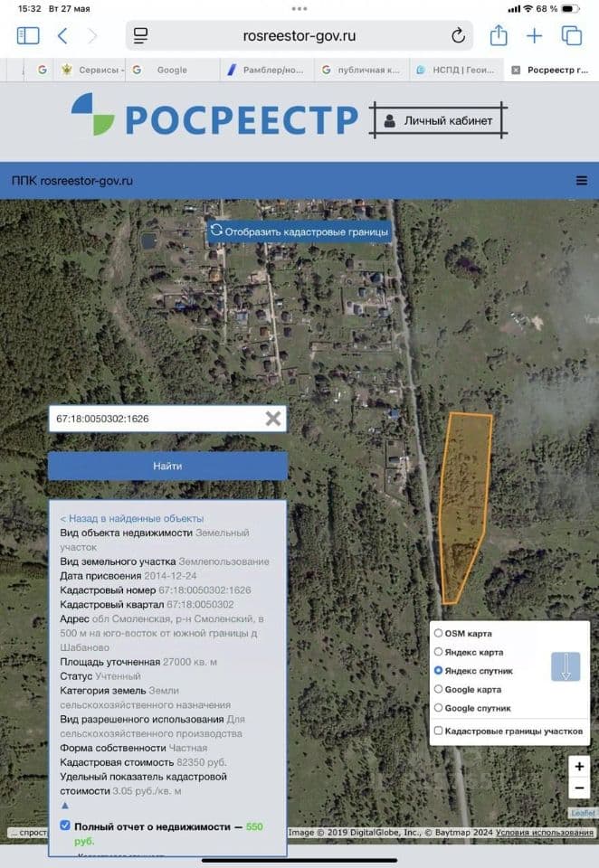
Task: Tap the Safari share icon
Action: [499, 35]
